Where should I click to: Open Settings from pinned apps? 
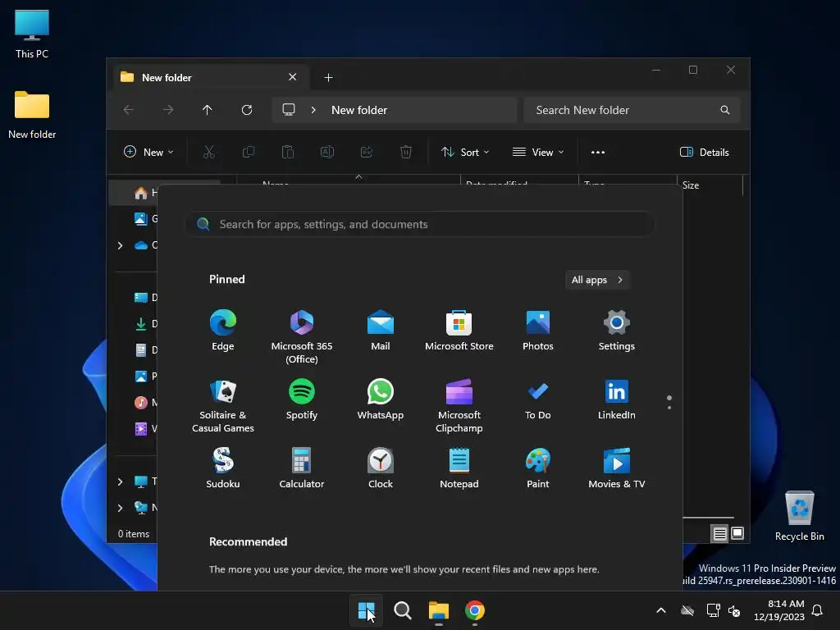[617, 331]
